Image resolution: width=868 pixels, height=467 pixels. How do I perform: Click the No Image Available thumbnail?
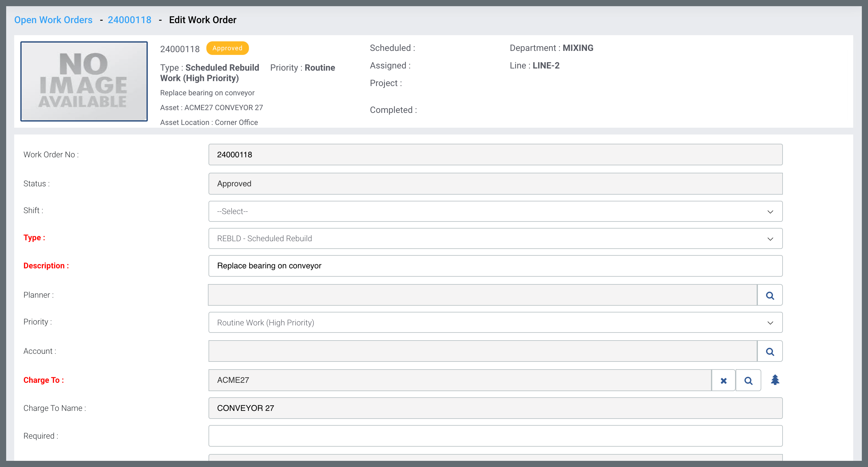click(x=84, y=81)
